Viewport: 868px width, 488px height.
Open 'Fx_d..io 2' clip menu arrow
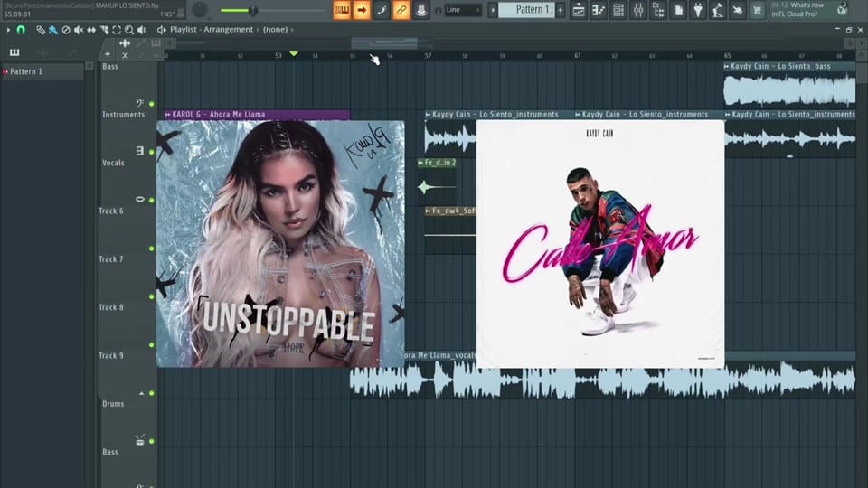click(420, 163)
